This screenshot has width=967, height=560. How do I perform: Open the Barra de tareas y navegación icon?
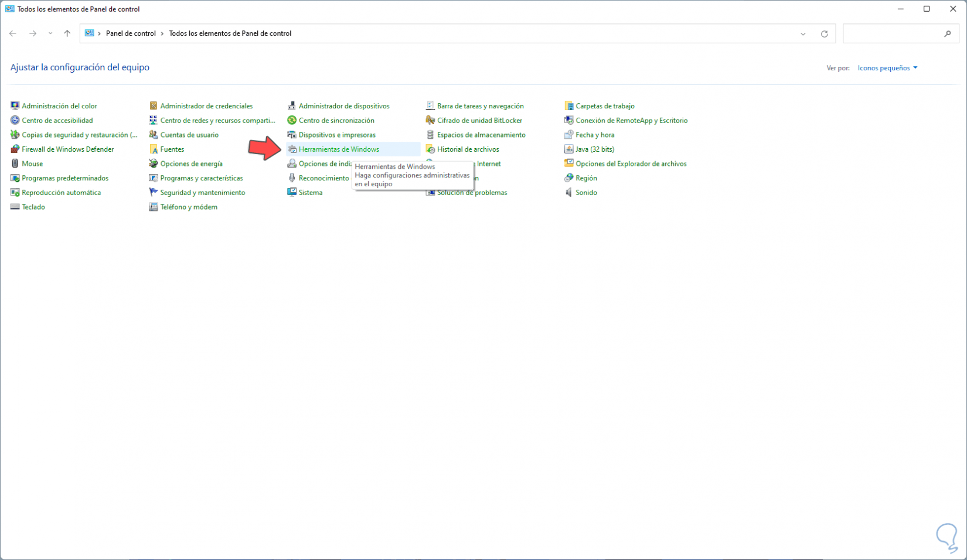(430, 106)
